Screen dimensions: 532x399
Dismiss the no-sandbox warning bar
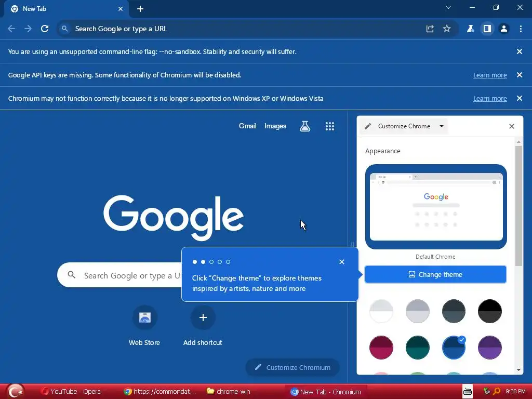click(520, 51)
